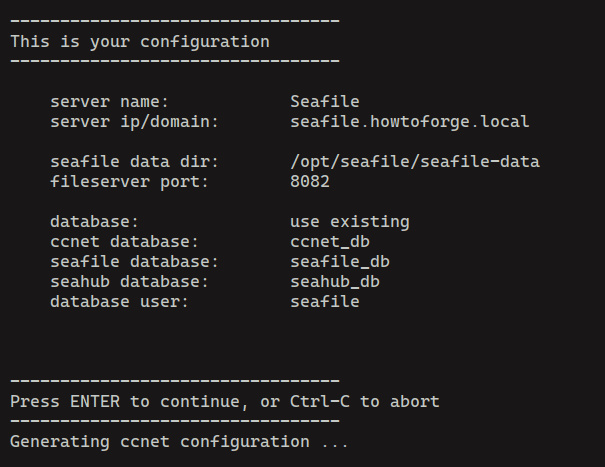This screenshot has width=605, height=467.
Task: Click the 'fileserver port:' label
Action: coord(129,182)
